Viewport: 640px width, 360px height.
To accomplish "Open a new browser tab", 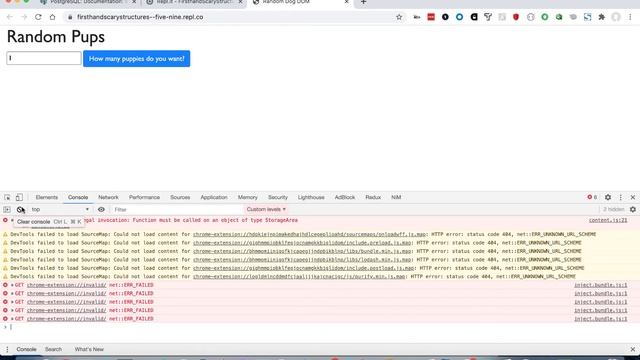I will (x=363, y=2).
